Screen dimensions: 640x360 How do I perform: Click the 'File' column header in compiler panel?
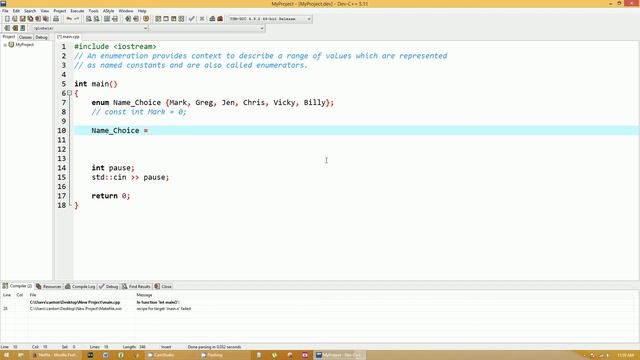33,295
